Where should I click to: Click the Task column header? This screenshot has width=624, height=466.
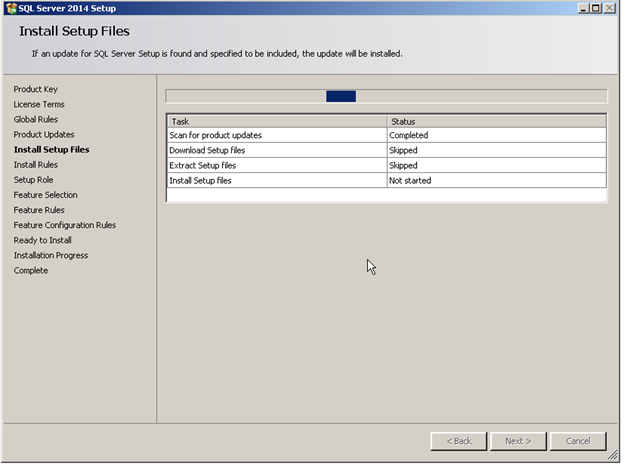coord(277,122)
